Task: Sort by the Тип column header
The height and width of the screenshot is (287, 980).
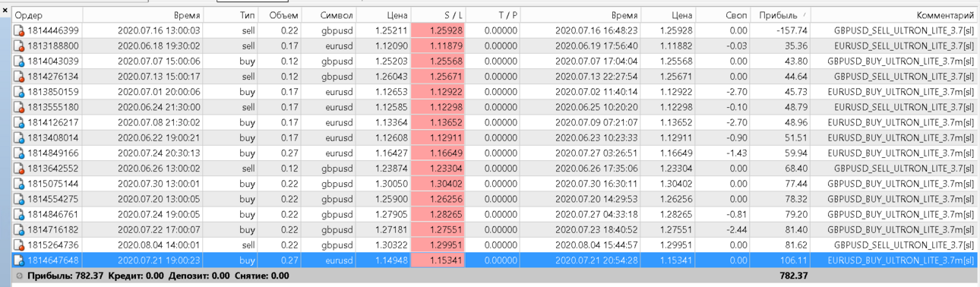Action: point(231,15)
